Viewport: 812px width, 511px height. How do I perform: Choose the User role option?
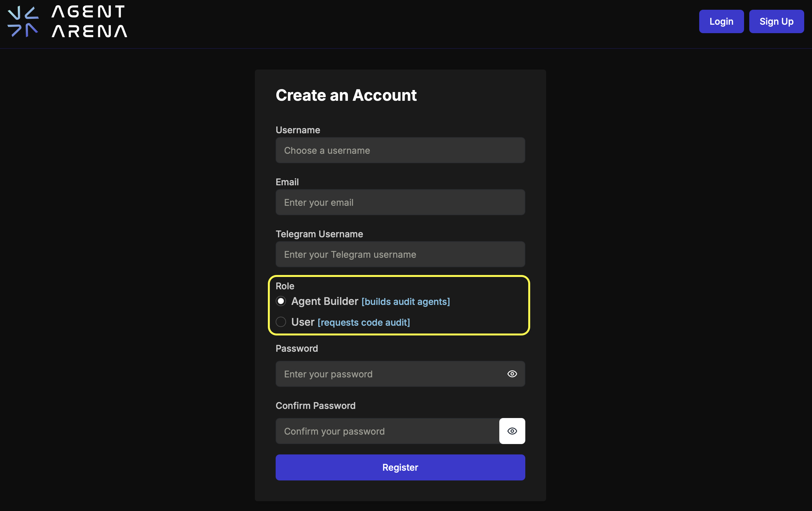281,322
